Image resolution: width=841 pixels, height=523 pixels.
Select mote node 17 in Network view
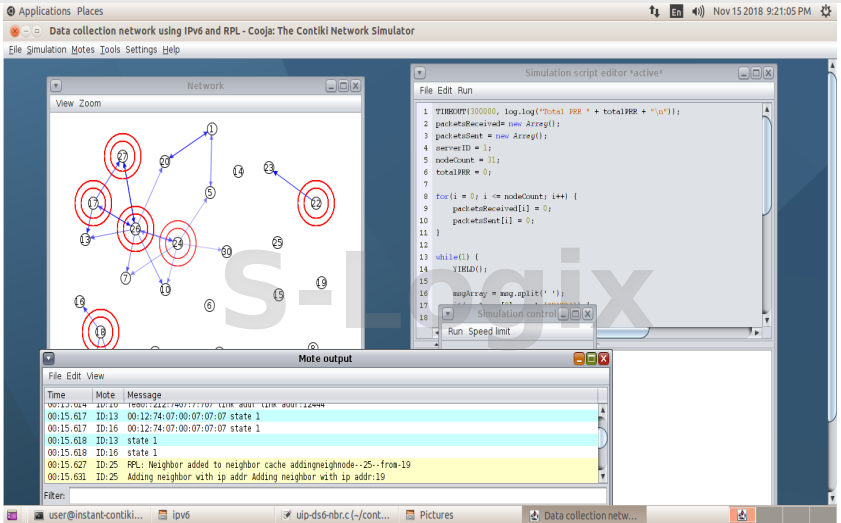[x=93, y=203]
